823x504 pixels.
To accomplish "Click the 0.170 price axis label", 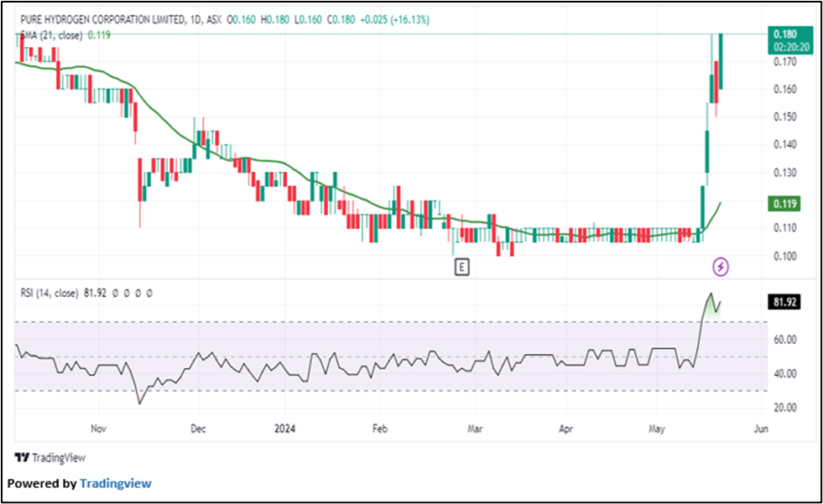I will (x=784, y=62).
